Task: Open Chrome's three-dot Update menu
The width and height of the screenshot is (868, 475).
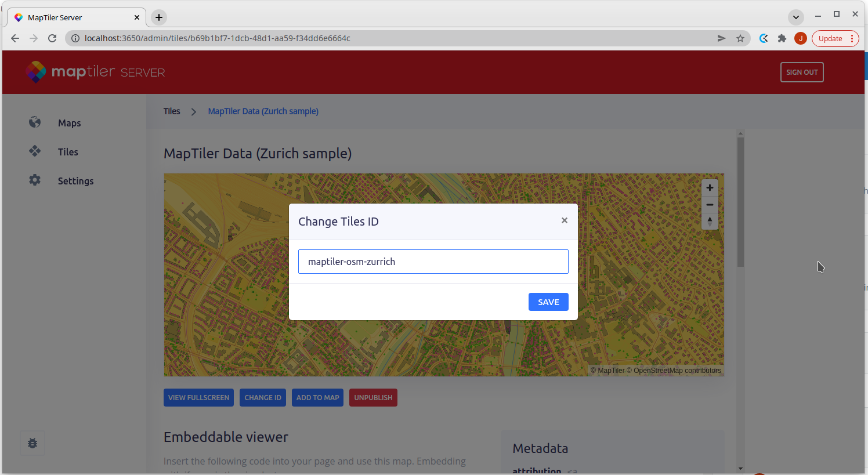Action: click(x=852, y=38)
